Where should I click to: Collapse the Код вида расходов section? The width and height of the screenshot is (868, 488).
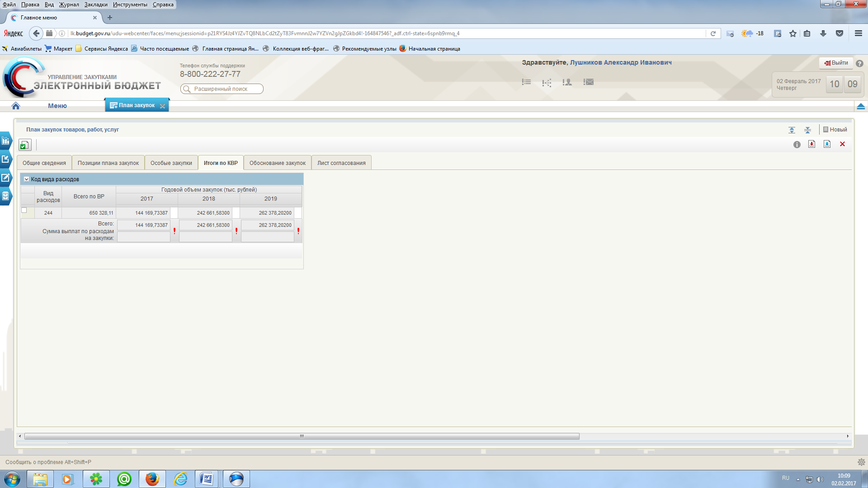click(27, 179)
